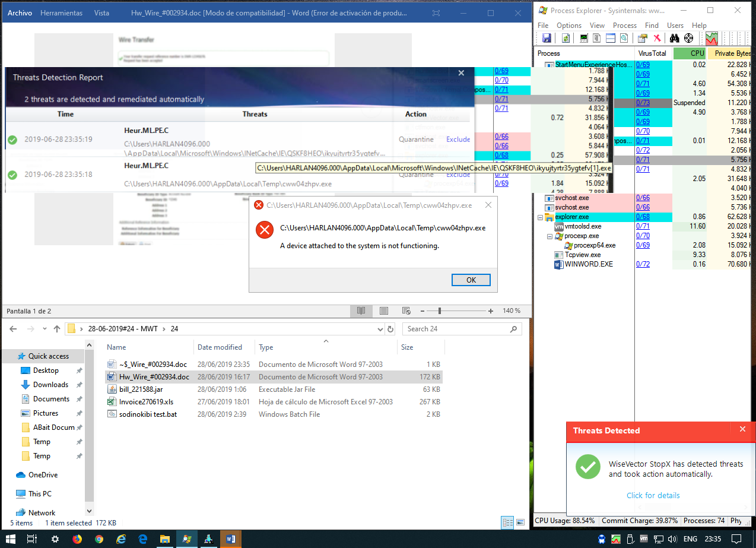Open the Options menu in Process Explorer
The height and width of the screenshot is (548, 756).
pyautogui.click(x=569, y=26)
